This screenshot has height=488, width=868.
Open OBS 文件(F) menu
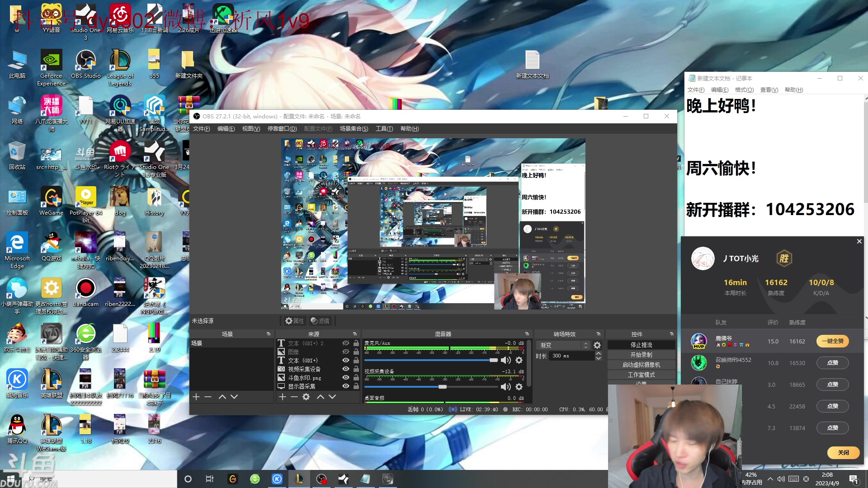(x=202, y=129)
